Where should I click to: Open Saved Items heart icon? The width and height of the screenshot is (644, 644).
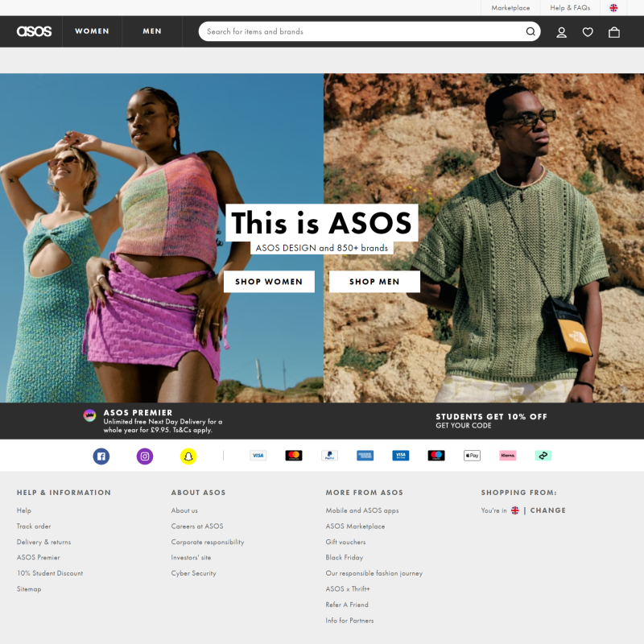tap(588, 32)
